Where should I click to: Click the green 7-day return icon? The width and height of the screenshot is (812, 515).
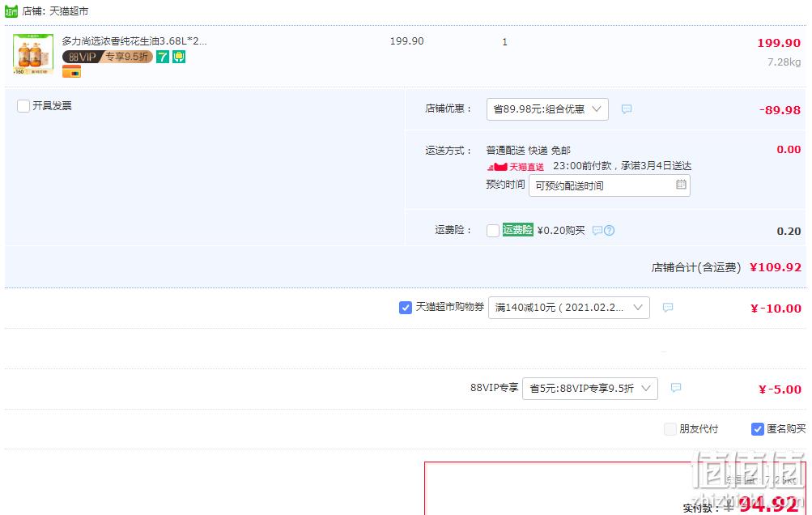click(x=163, y=57)
